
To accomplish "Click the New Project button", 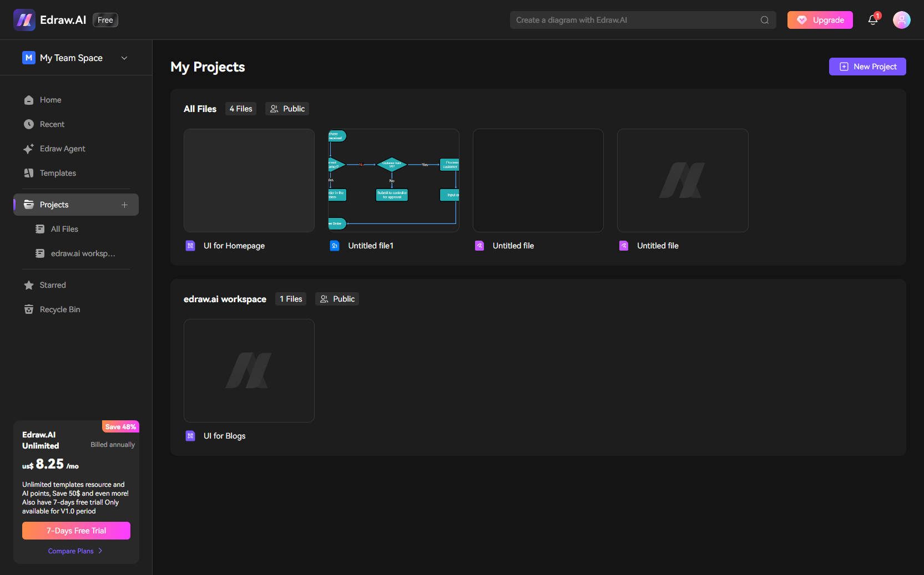I will tap(867, 67).
